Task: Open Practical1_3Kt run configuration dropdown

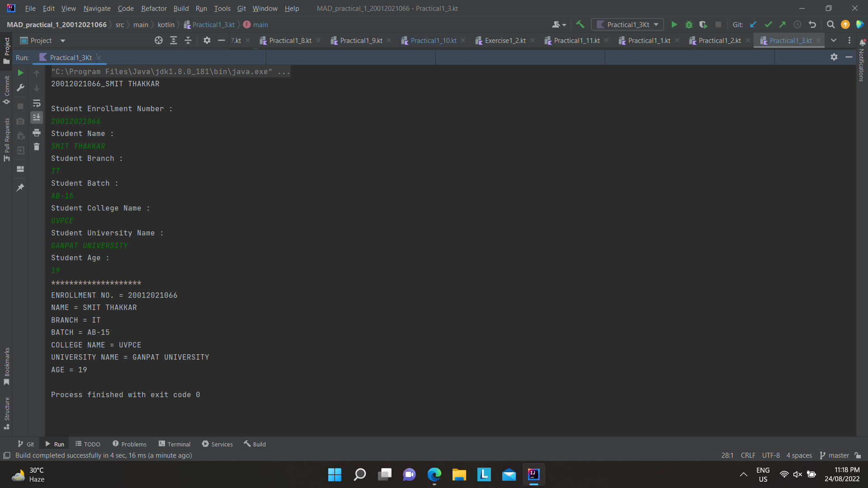Action: tap(627, 25)
